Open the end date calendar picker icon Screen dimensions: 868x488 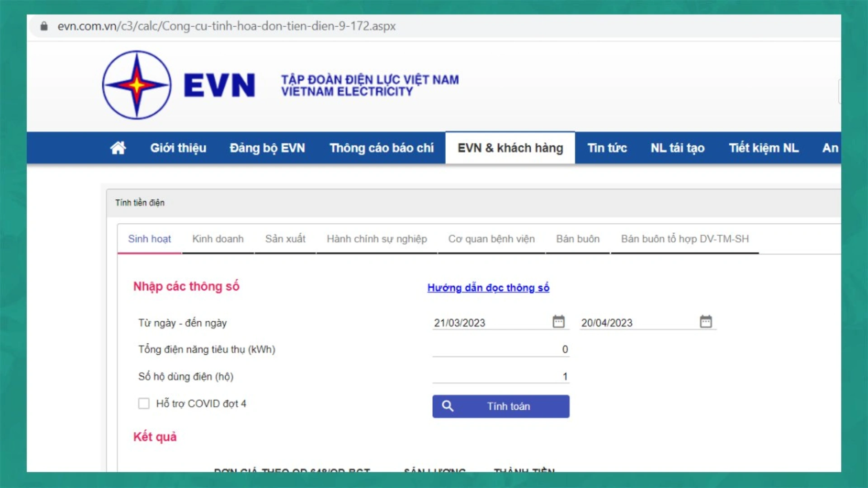click(x=706, y=321)
